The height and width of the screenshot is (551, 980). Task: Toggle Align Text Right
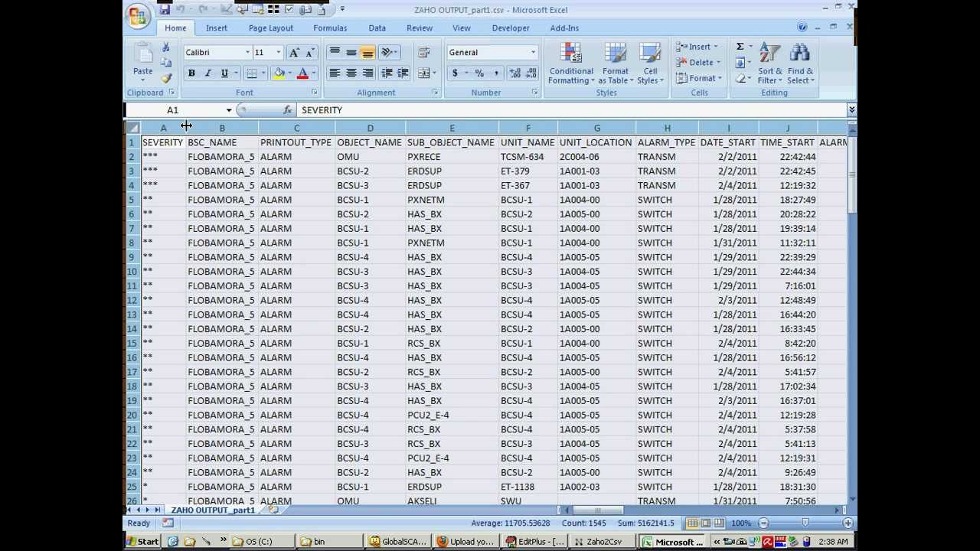click(x=367, y=73)
